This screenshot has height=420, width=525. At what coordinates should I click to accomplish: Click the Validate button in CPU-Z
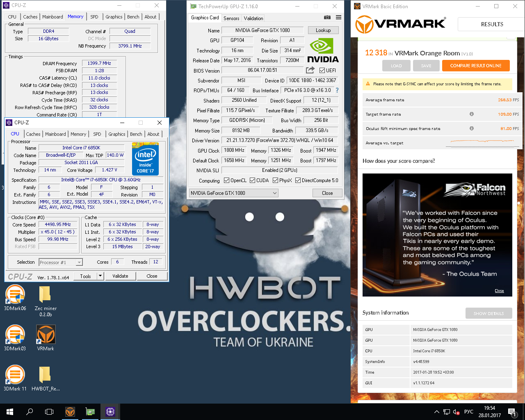coord(120,276)
